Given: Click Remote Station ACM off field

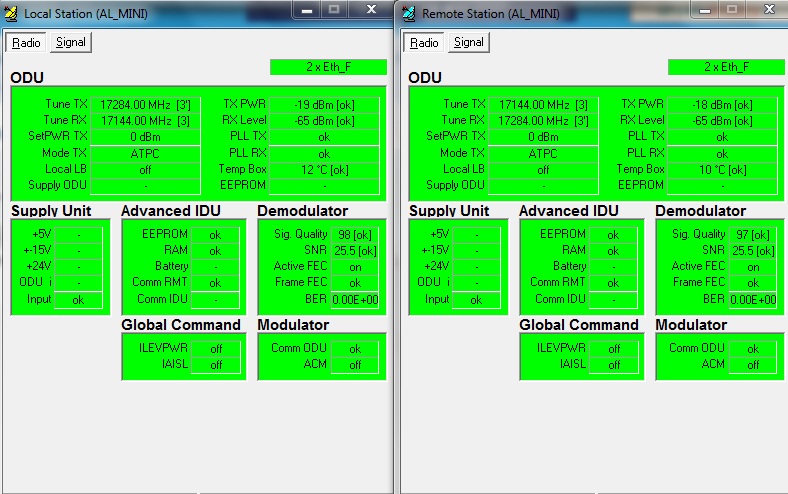Looking at the screenshot, I should pyautogui.click(x=753, y=365).
